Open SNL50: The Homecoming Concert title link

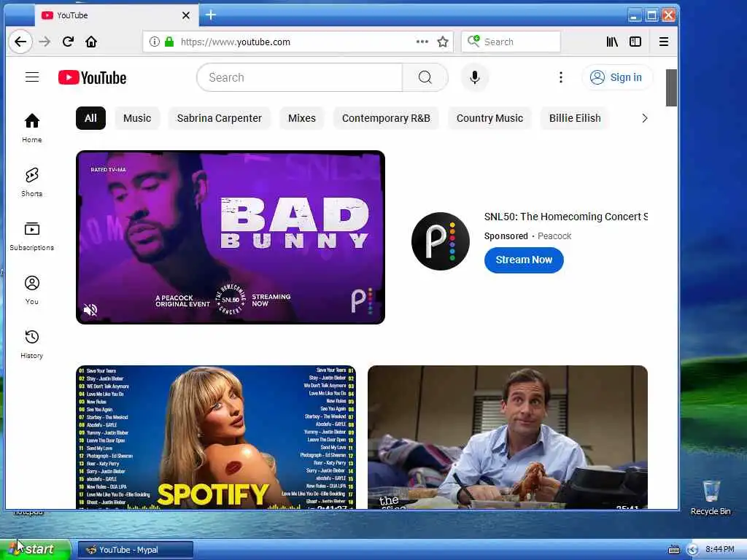pyautogui.click(x=566, y=217)
